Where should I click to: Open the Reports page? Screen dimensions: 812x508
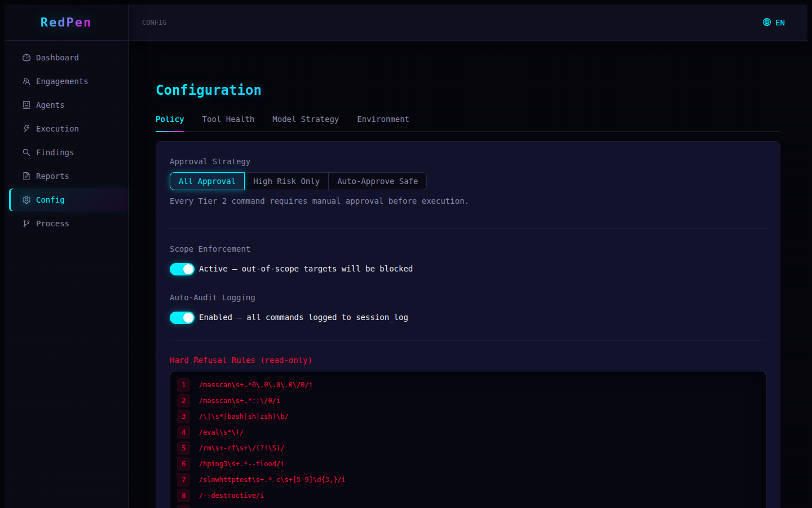[x=69, y=176]
